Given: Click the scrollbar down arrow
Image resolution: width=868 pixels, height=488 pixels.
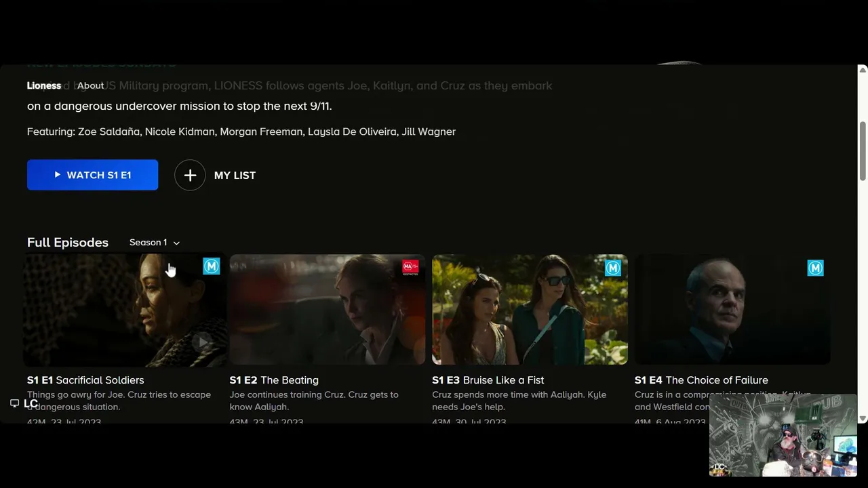Looking at the screenshot, I should 863,419.
